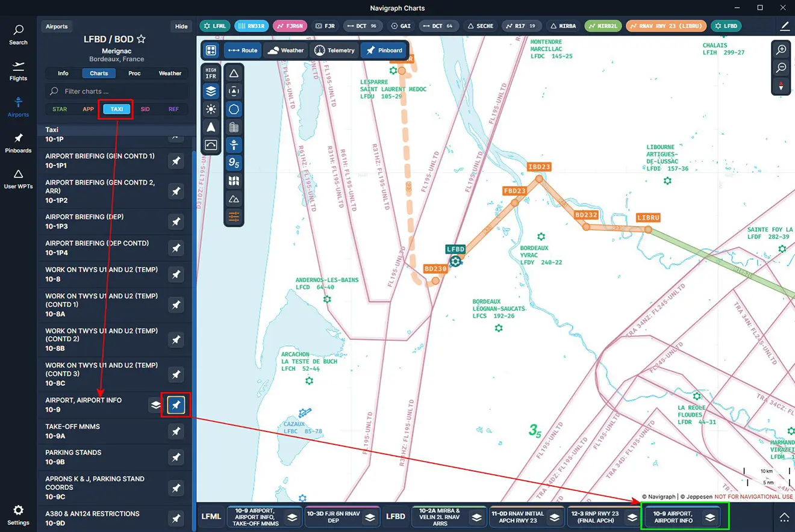Change the HIGH IFR map type
795x532 pixels.
tap(211, 73)
